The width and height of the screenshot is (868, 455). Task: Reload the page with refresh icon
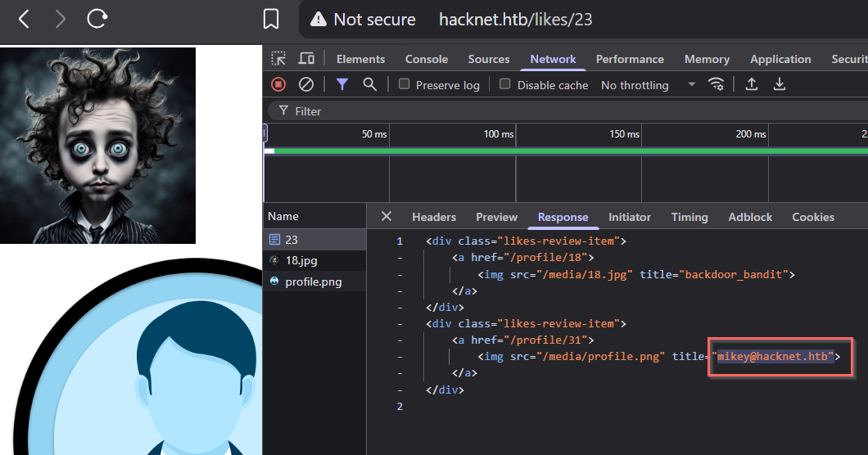coord(97,19)
